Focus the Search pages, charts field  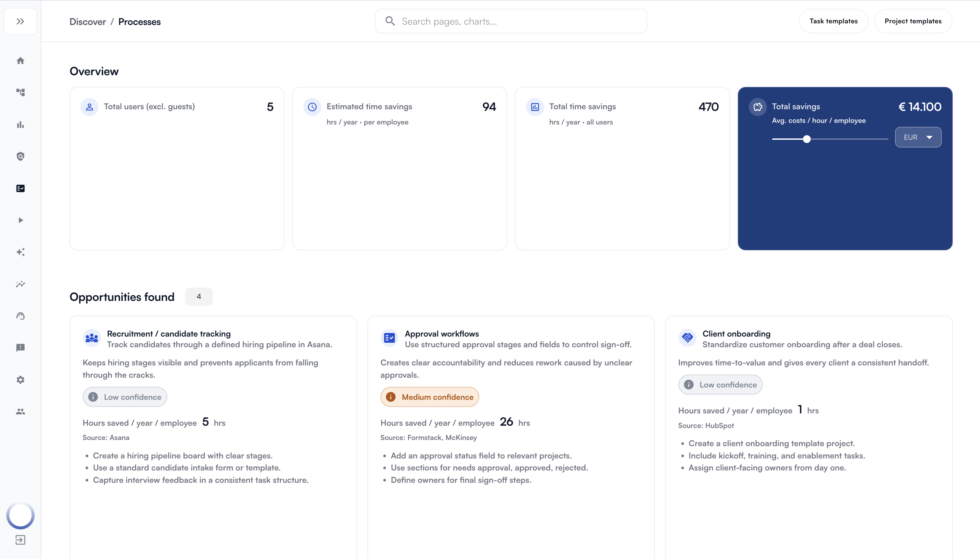510,21
